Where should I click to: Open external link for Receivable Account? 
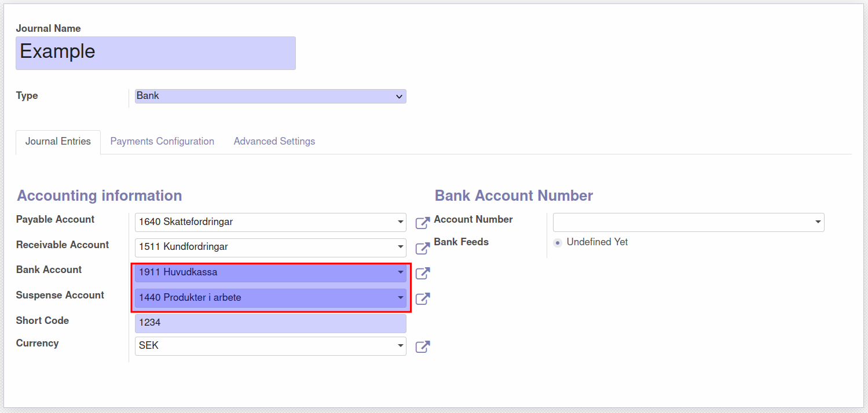[423, 248]
